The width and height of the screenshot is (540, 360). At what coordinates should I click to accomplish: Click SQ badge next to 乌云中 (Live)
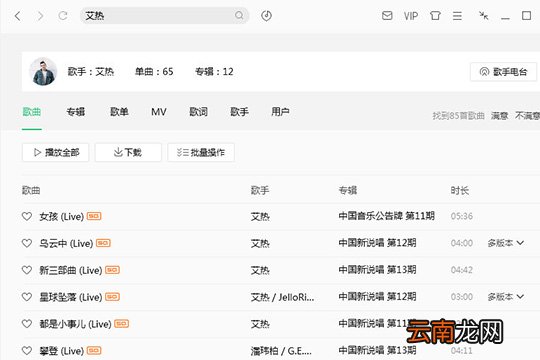click(x=103, y=243)
